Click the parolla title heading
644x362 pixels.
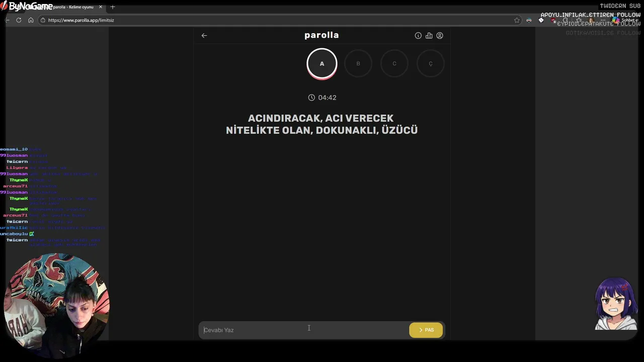321,35
